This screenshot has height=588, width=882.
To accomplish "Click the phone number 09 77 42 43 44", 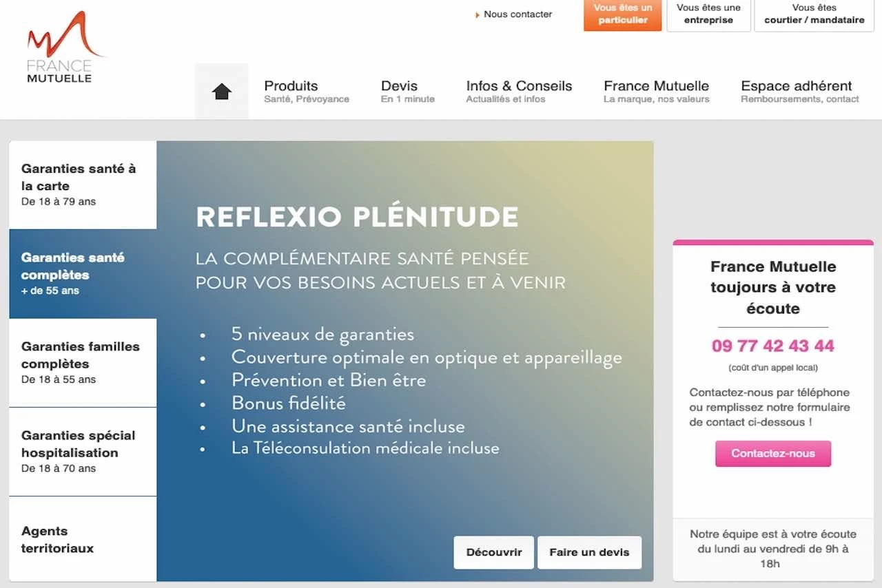I will click(x=772, y=346).
